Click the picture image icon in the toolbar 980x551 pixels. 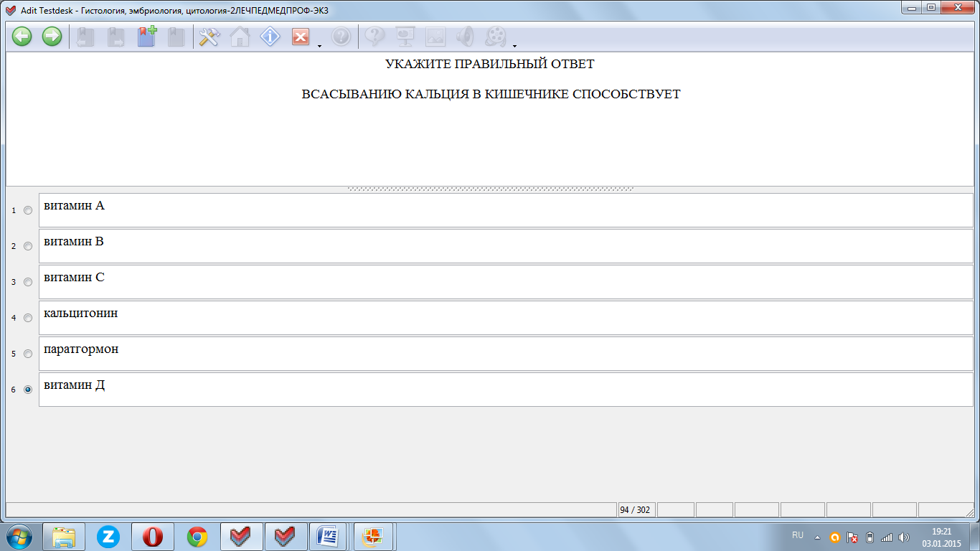pyautogui.click(x=435, y=37)
